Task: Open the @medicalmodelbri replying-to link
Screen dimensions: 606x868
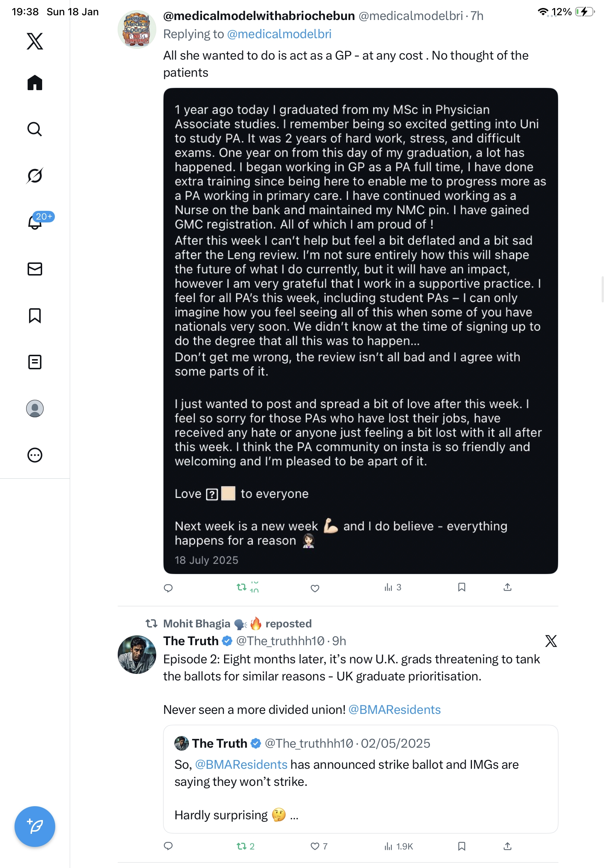Action: (279, 34)
